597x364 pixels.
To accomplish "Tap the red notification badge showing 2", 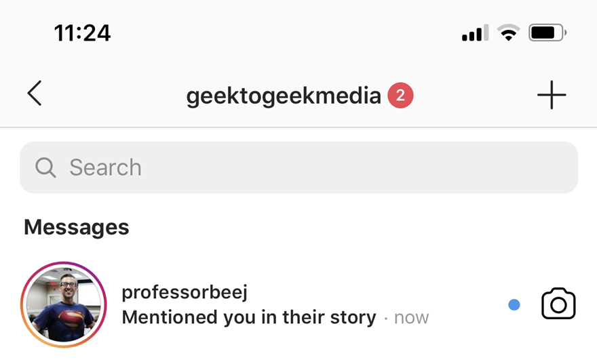I will coord(400,96).
